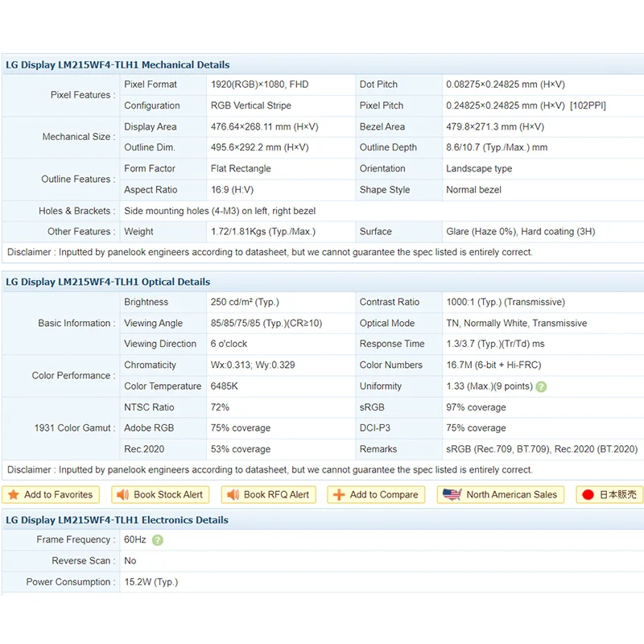Click the Add to Compare button label
Viewport: 644px width, 644px height.
[x=384, y=494]
